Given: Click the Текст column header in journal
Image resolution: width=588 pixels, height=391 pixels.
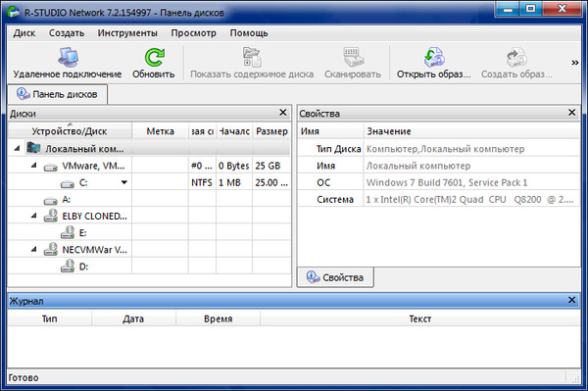Looking at the screenshot, I should point(420,318).
